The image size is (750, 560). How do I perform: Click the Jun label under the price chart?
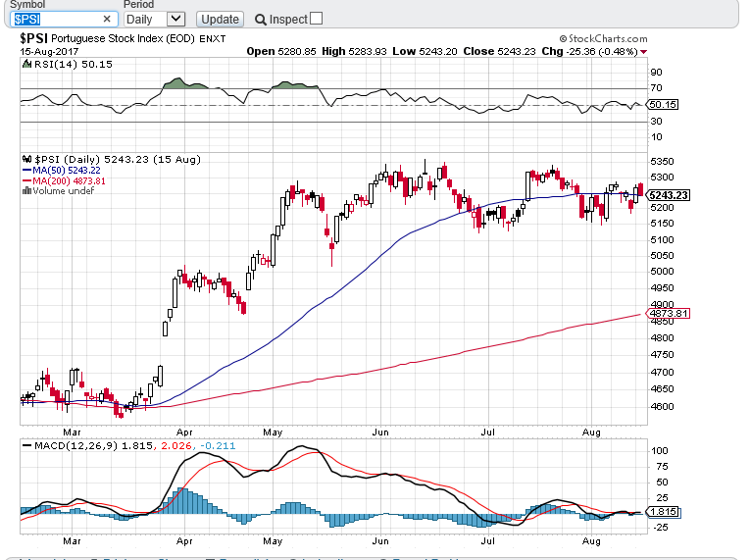click(380, 433)
